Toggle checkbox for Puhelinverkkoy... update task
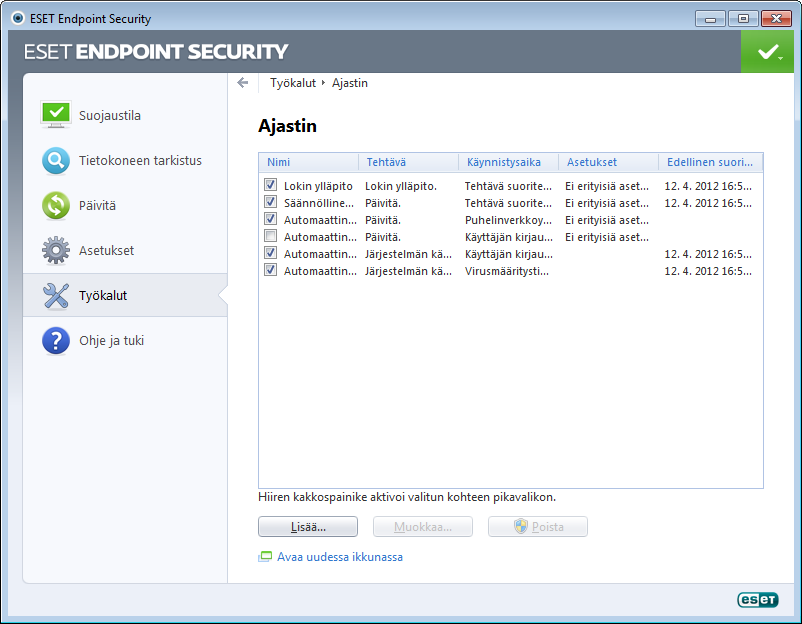This screenshot has height=624, width=802. click(271, 219)
